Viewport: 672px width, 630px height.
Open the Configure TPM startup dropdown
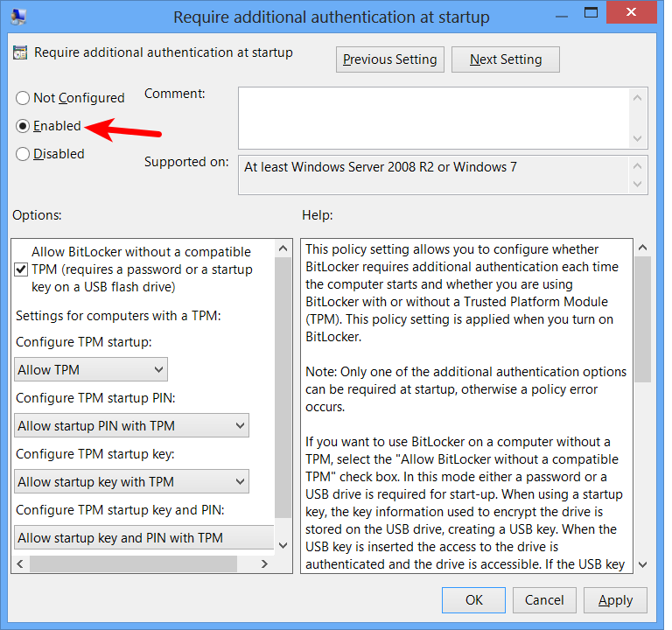pos(91,369)
